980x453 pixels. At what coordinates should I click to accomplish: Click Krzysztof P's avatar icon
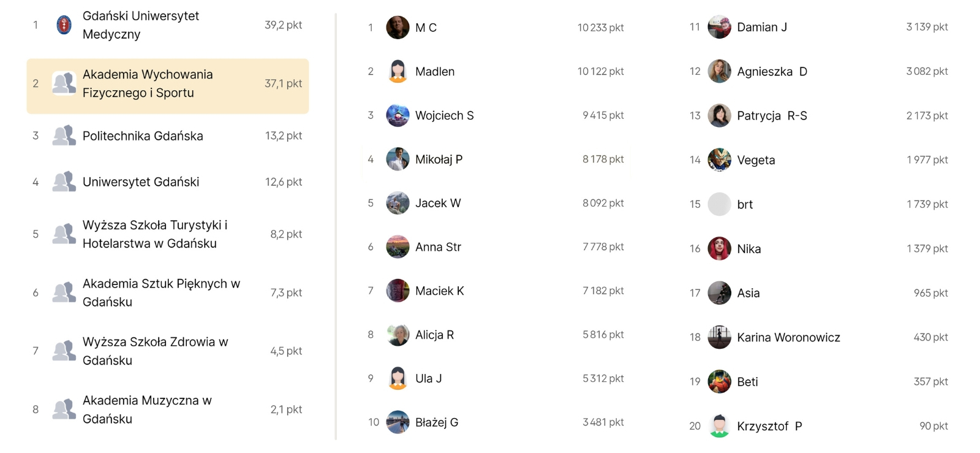719,426
